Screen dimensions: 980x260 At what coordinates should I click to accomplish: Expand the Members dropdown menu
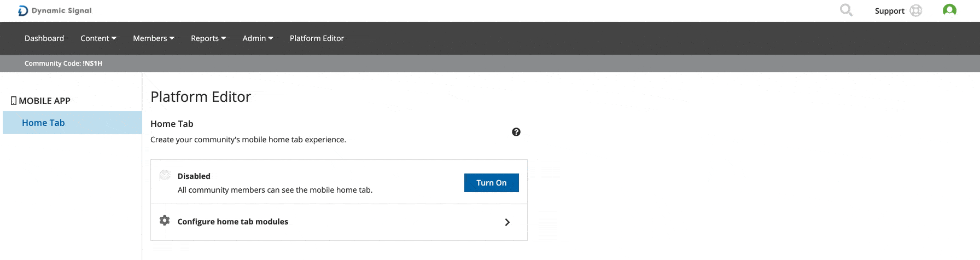click(x=154, y=38)
